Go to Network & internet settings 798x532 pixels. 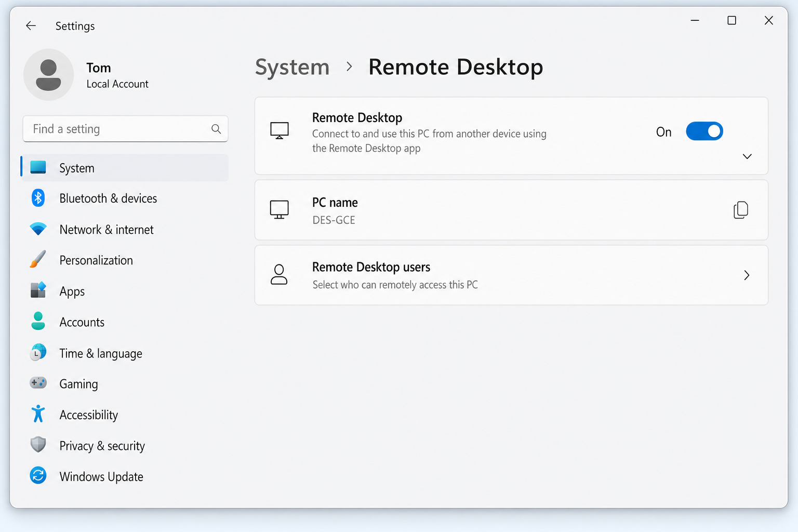125,229
